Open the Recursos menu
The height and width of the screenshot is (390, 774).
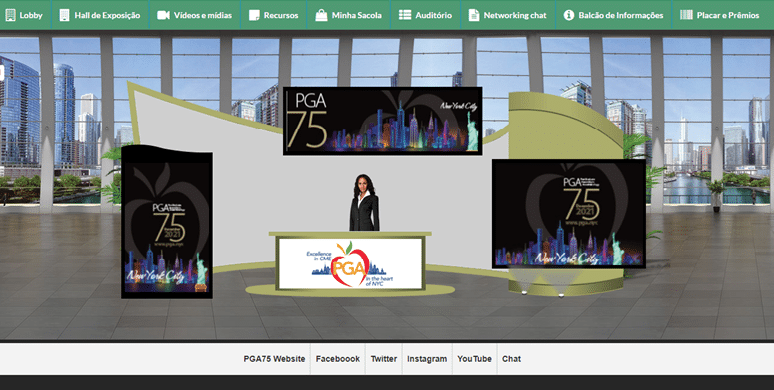[x=273, y=15]
